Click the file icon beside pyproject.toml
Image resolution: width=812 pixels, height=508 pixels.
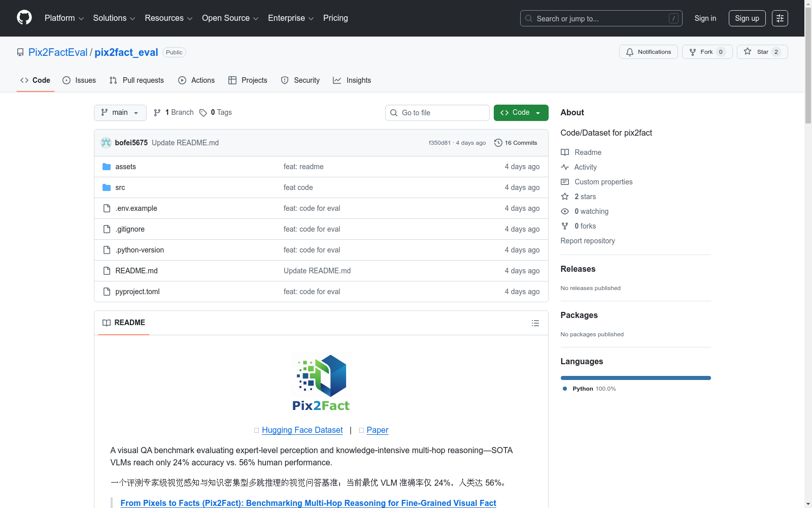pos(107,292)
